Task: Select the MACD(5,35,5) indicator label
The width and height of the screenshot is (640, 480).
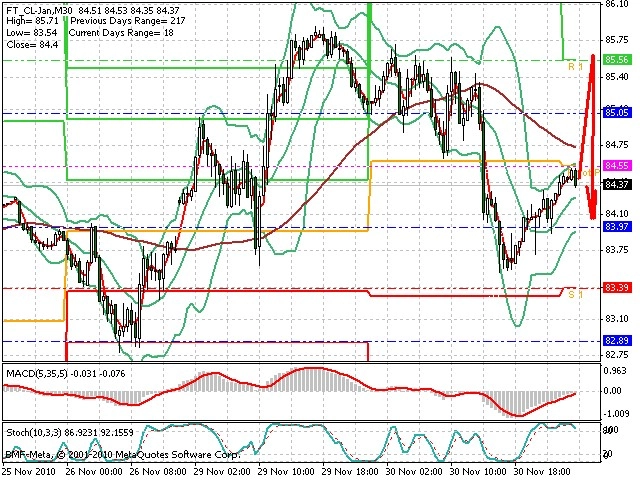Action: 37,373
